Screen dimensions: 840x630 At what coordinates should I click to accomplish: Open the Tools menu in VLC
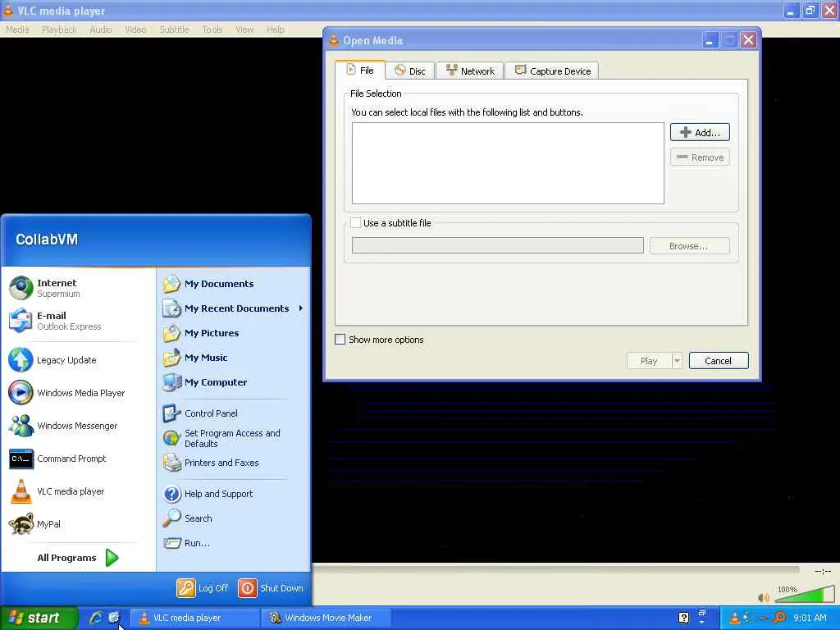click(212, 30)
